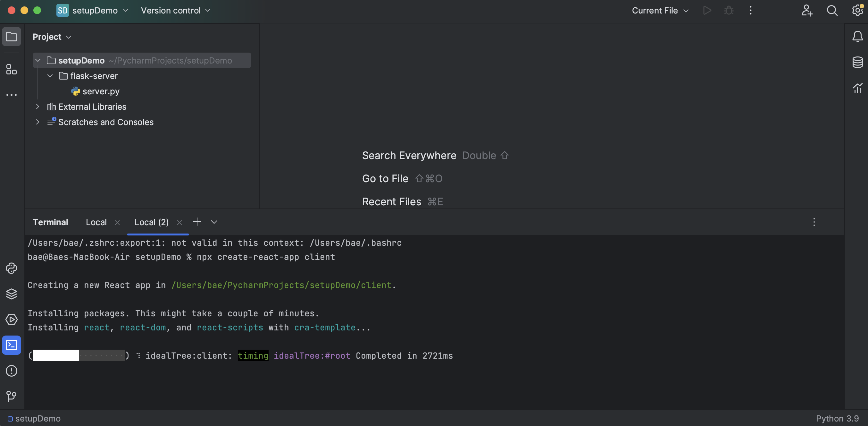Image resolution: width=868 pixels, height=426 pixels.
Task: Add a new terminal session tab
Action: point(197,222)
